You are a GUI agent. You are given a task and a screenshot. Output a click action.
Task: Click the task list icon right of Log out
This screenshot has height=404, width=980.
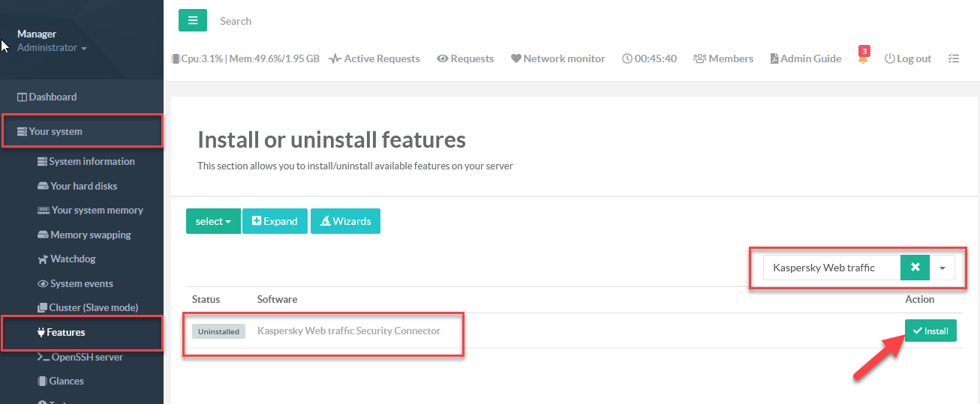tap(954, 58)
